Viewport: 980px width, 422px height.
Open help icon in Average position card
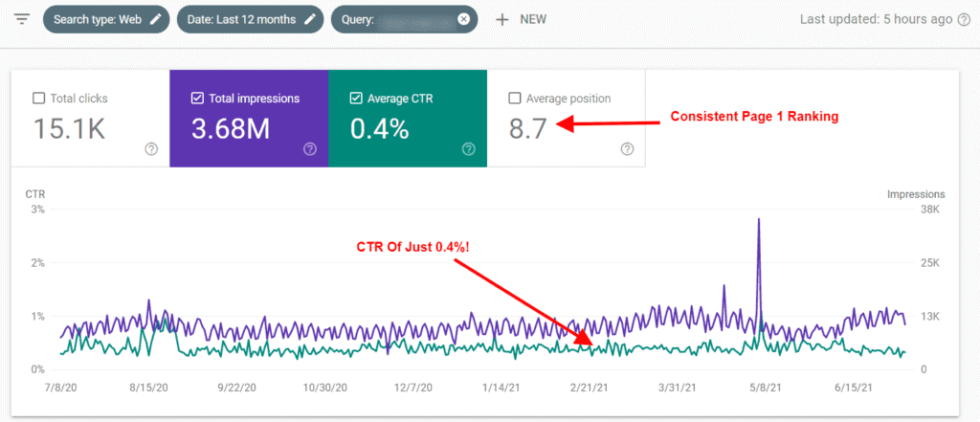627,148
